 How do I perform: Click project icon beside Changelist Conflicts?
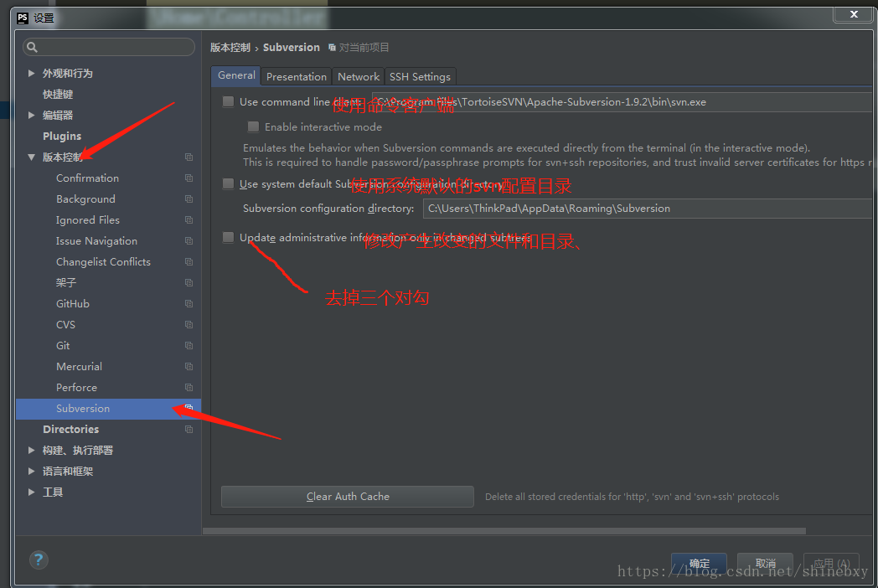point(189,261)
